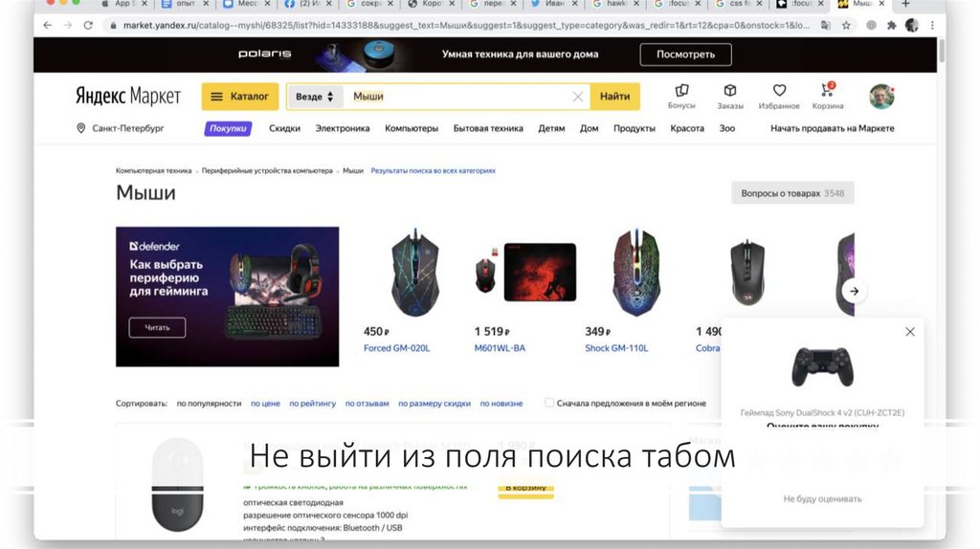Open the Электроника category
Image resolution: width=980 pixels, height=549 pixels.
343,128
